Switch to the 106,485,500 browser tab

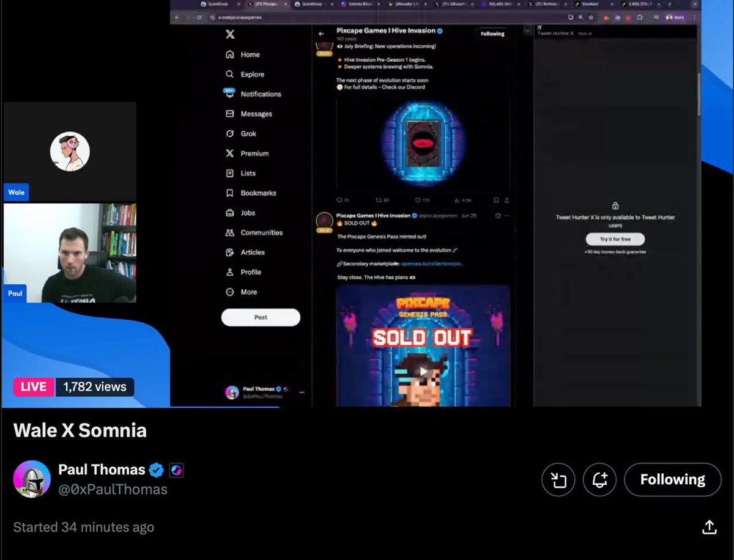pyautogui.click(x=502, y=4)
